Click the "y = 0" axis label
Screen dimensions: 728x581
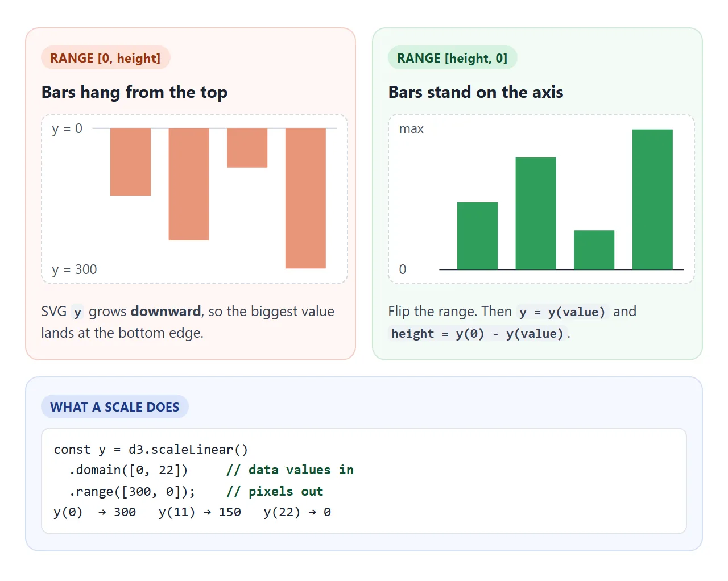[x=67, y=129]
